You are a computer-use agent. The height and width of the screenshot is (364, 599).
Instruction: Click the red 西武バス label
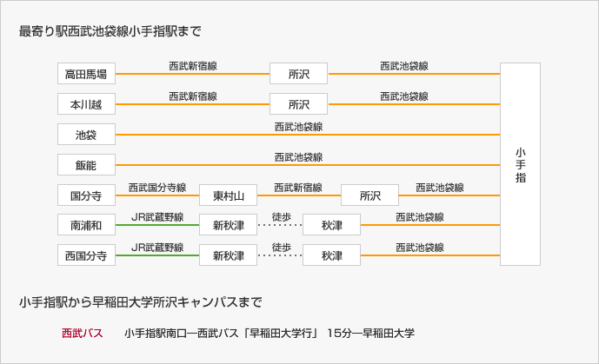pyautogui.click(x=83, y=333)
